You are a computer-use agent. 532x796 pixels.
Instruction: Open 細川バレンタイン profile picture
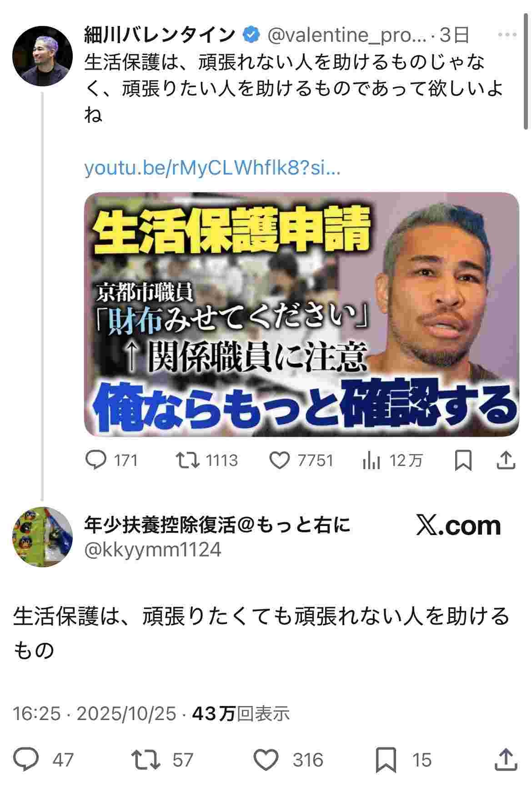click(x=42, y=56)
